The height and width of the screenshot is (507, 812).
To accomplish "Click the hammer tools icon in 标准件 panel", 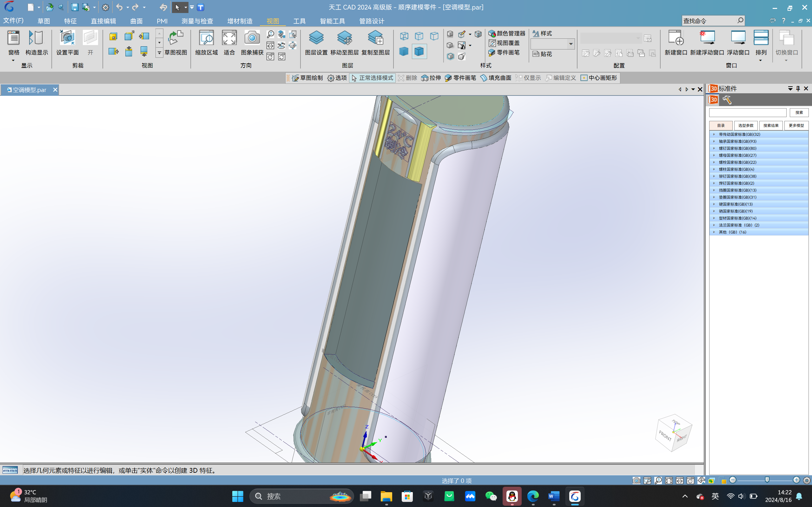I will [727, 100].
